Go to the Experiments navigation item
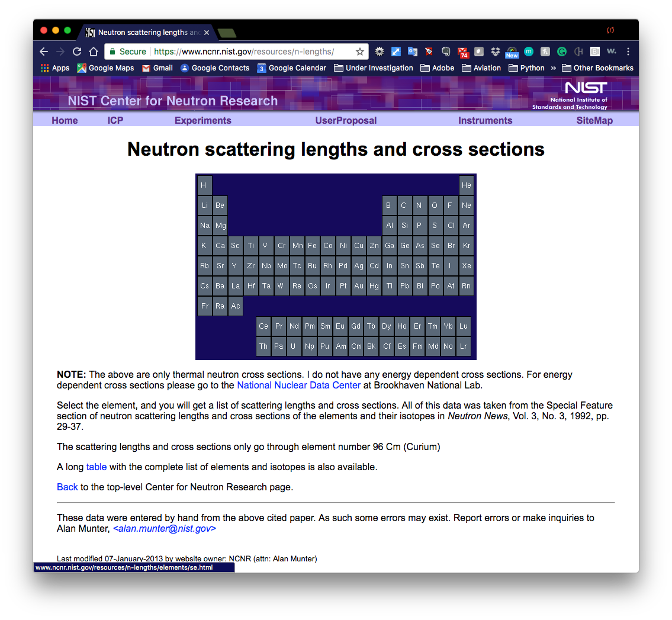Image resolution: width=672 pixels, height=620 pixels. [x=202, y=120]
